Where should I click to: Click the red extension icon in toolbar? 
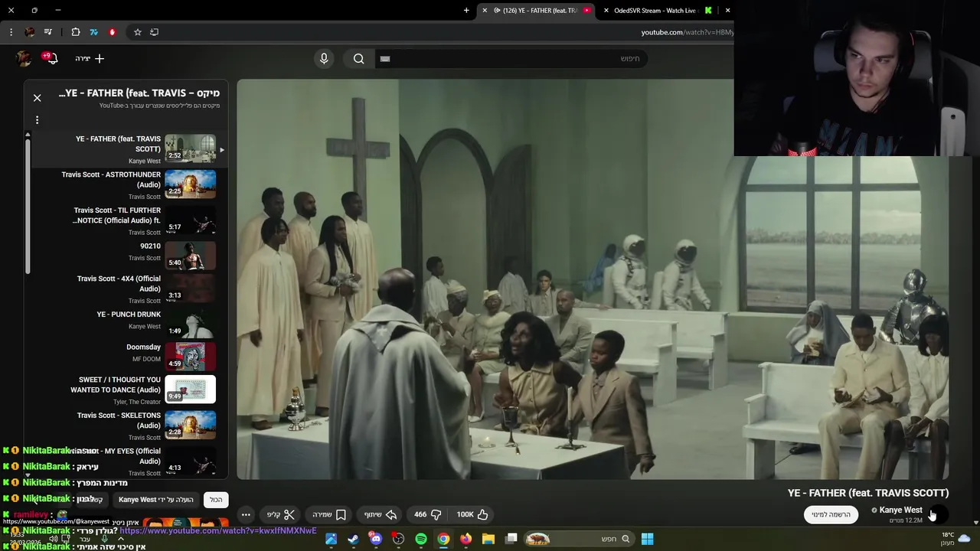pyautogui.click(x=112, y=32)
